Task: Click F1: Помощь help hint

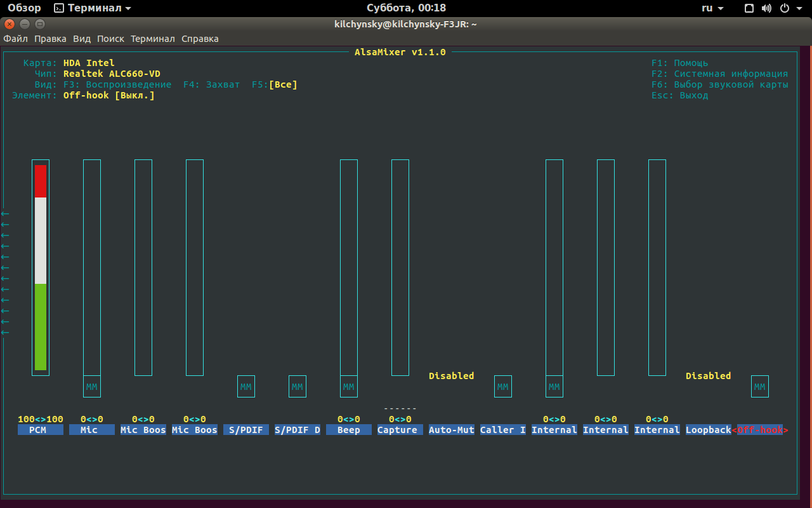Action: (680, 63)
